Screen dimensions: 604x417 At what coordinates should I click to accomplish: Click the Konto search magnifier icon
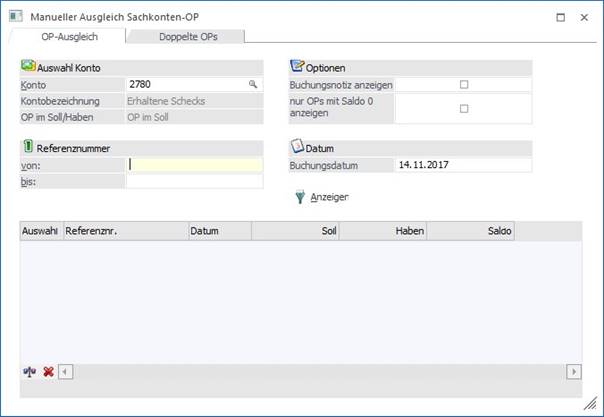pos(253,85)
